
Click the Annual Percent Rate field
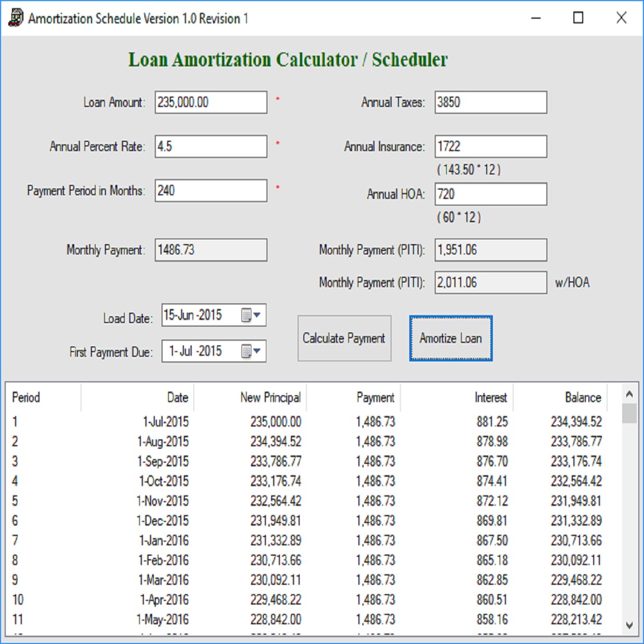211,146
